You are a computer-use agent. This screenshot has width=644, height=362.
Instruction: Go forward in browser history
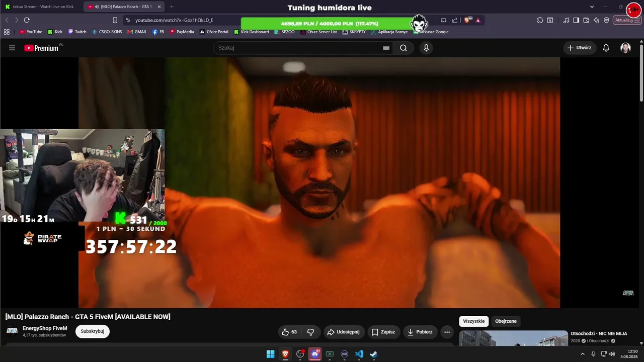[x=16, y=20]
